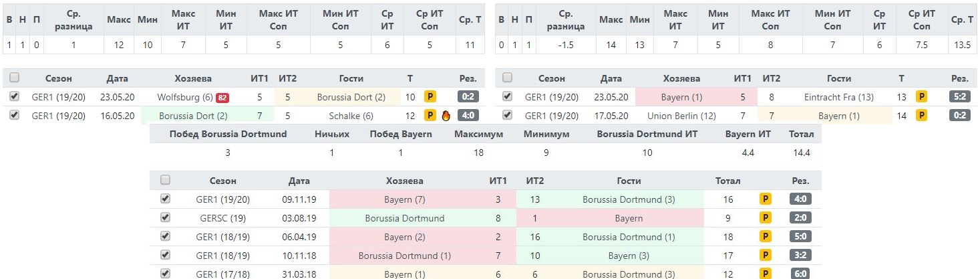Click yellow P icon in Union Berlin row
The width and height of the screenshot is (980, 279).
(922, 116)
